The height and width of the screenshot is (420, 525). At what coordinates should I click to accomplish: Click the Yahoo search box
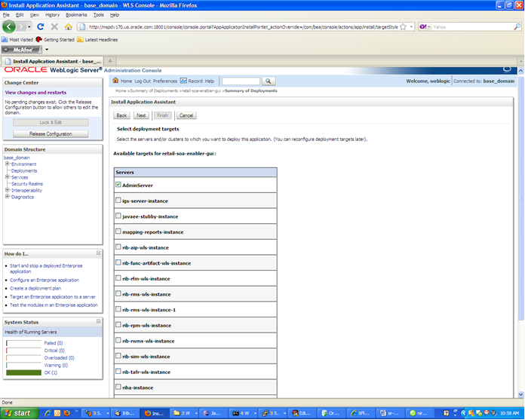tap(472, 27)
